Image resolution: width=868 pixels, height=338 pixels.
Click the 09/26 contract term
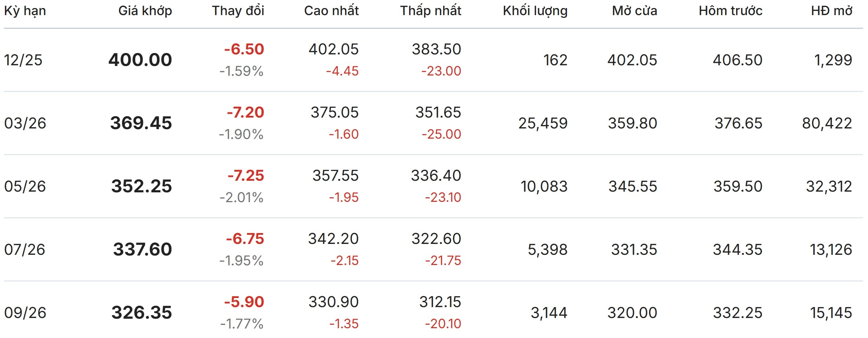click(25, 313)
